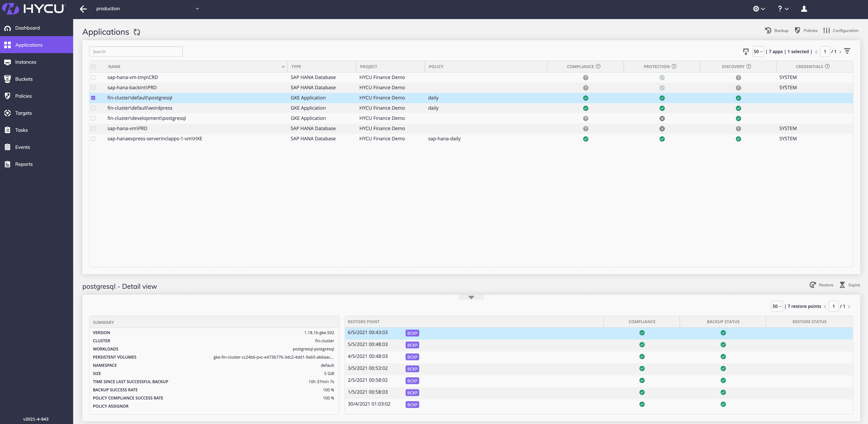The height and width of the screenshot is (424, 868).
Task: Select Applications in the sidebar
Action: 36,45
